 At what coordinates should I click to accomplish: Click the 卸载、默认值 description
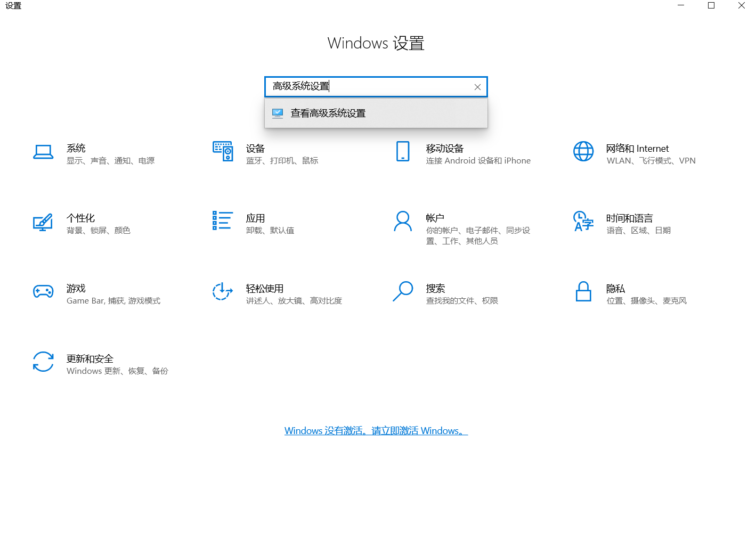point(270,231)
